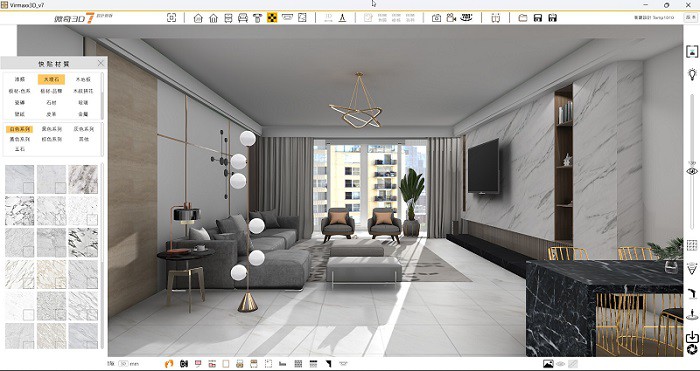700x371 pixels.
Task: Switch to the 金屬 material category
Action: (x=83, y=114)
